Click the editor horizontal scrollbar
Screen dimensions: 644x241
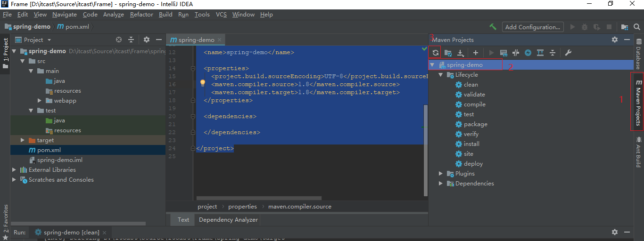pos(259,198)
